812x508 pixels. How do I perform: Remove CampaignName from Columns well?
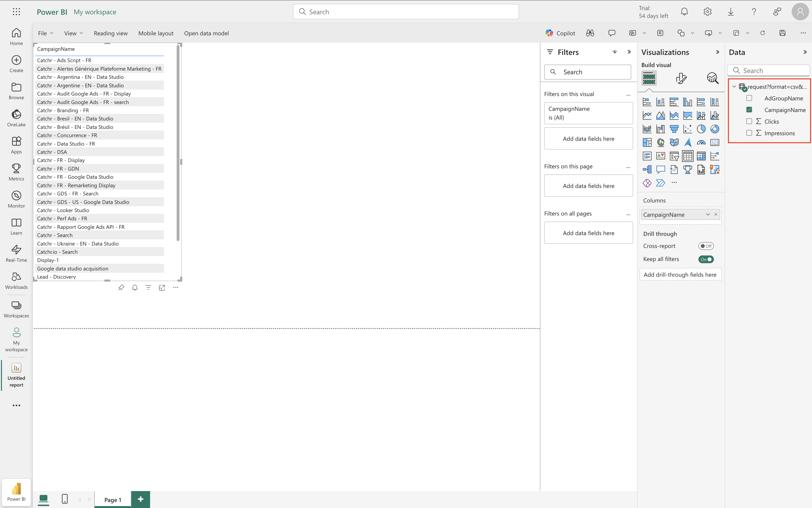coord(715,214)
